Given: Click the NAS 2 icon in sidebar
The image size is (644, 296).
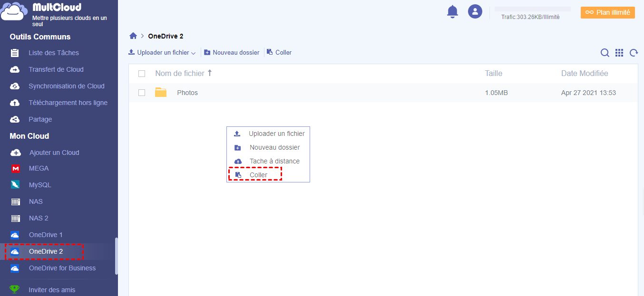Looking at the screenshot, I should tap(16, 219).
